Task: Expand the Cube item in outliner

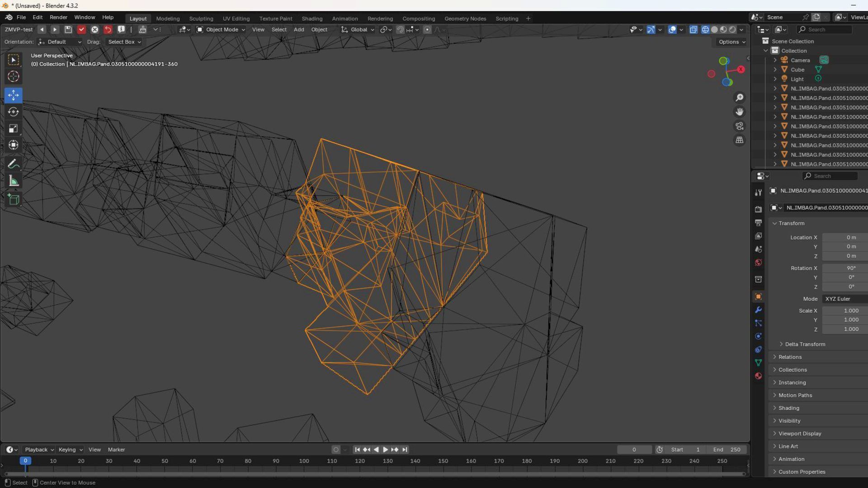Action: pyautogui.click(x=775, y=70)
